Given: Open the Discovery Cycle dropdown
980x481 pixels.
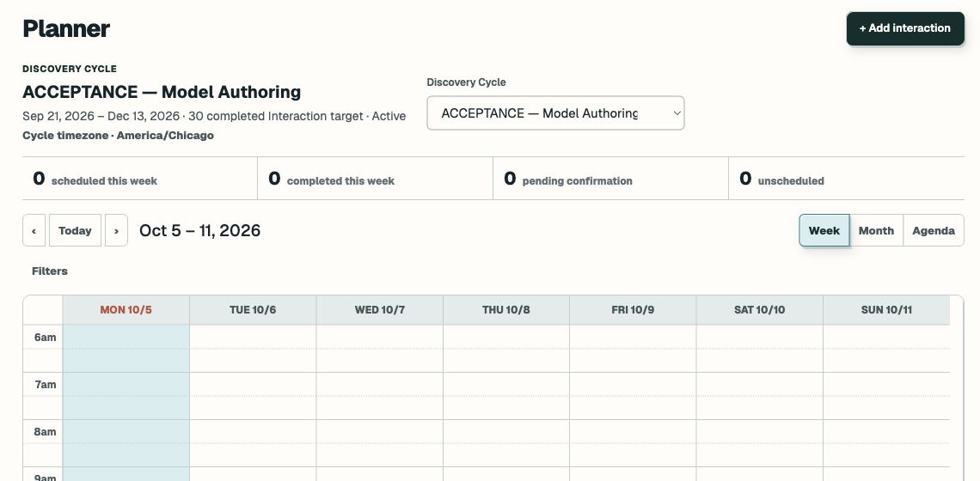Looking at the screenshot, I should (555, 113).
